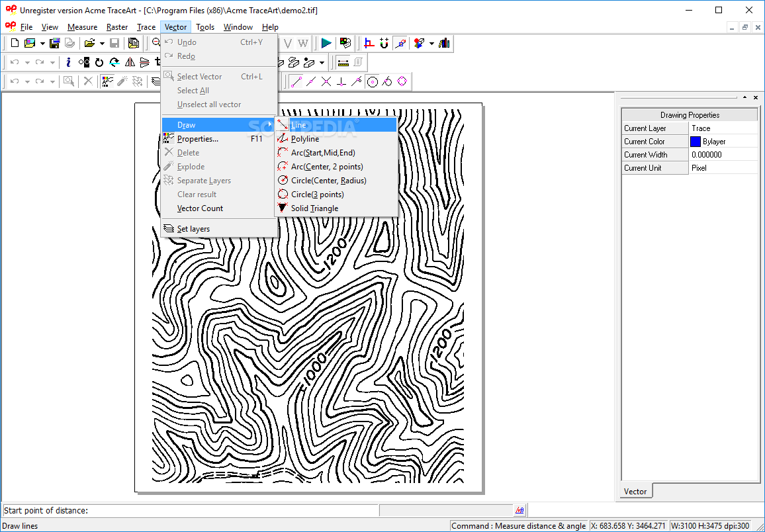Screen dimensions: 765x532
Task: Click the Save image floppy icon with colored picture
Action: 55,44
